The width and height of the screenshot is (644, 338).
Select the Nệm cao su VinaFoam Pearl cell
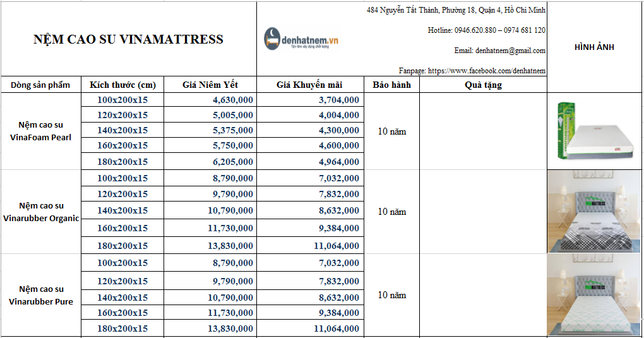[40, 131]
